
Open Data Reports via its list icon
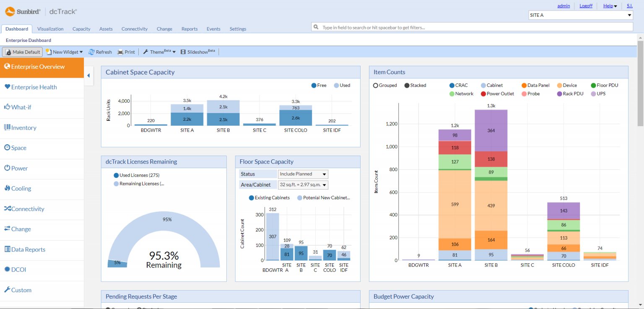7,249
